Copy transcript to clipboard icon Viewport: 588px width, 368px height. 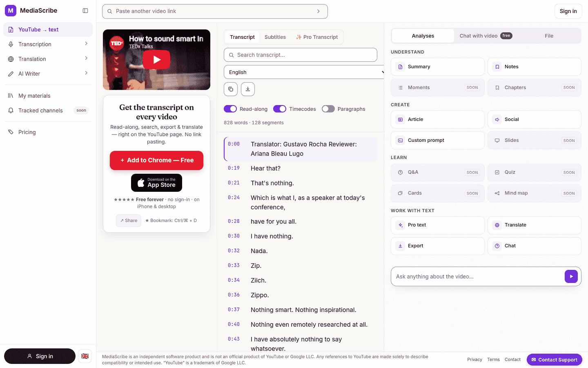pos(231,89)
